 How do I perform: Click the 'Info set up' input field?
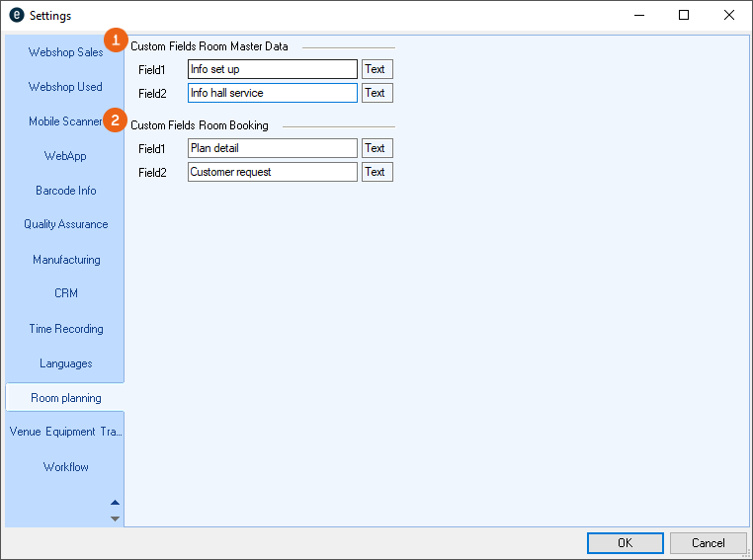point(272,69)
